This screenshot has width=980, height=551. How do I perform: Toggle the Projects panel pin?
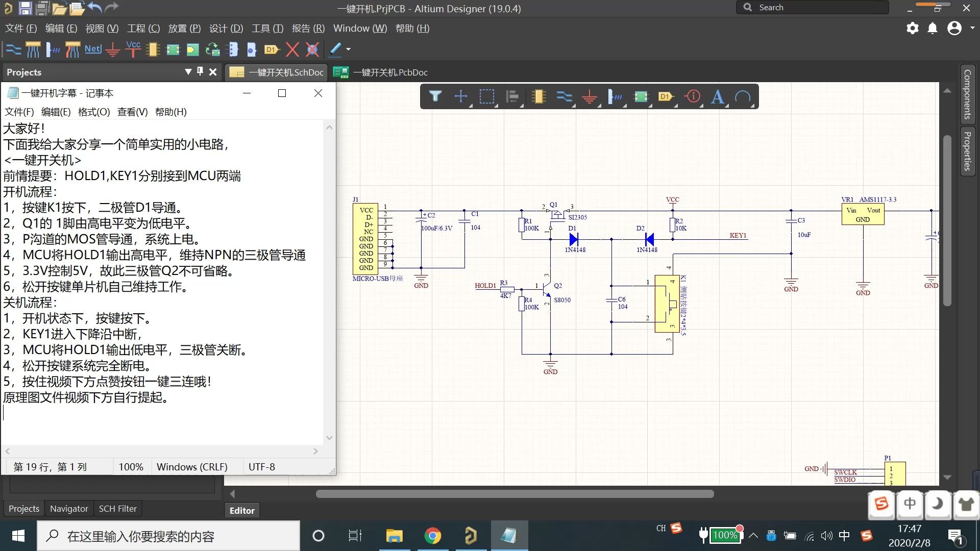pyautogui.click(x=200, y=72)
